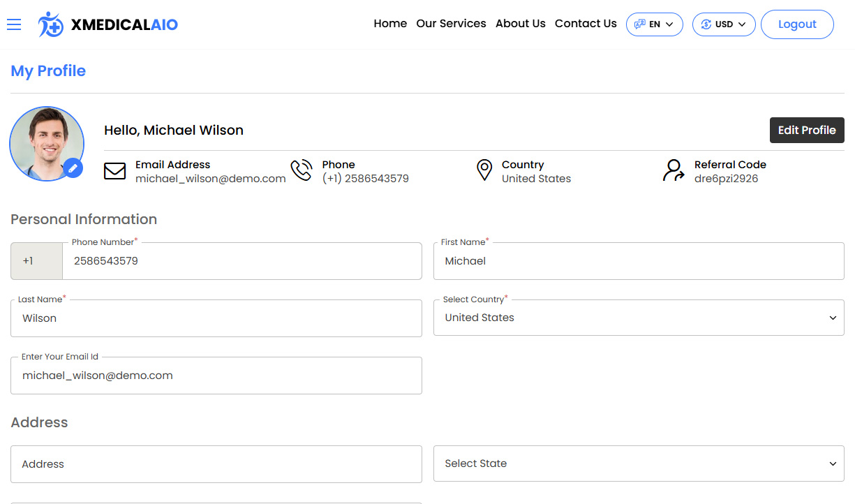Click the phone handset icon

point(301,170)
